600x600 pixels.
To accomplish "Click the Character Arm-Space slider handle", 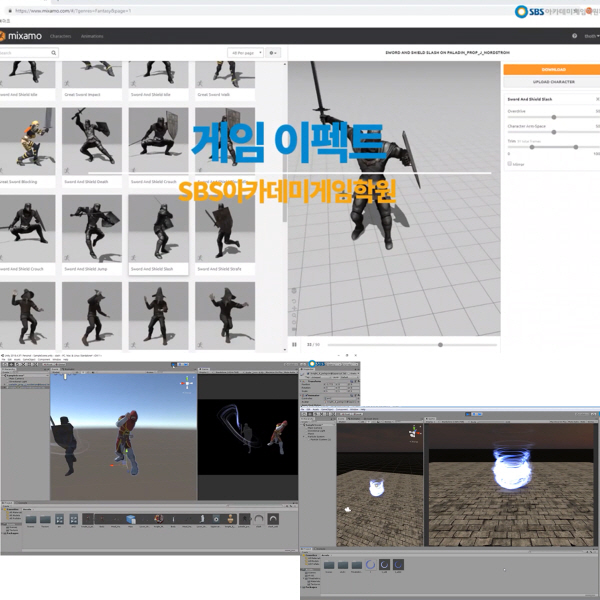I will click(553, 133).
